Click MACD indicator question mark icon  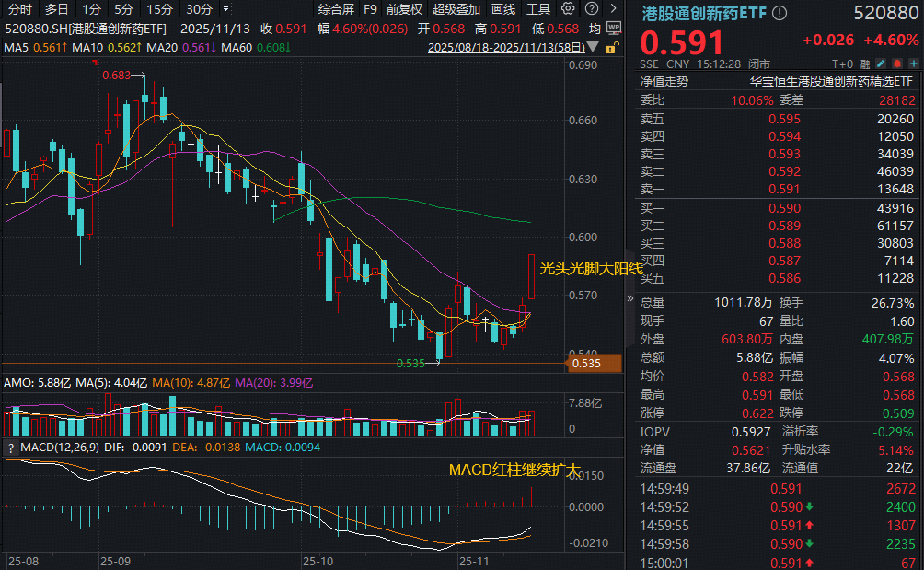click(11, 448)
